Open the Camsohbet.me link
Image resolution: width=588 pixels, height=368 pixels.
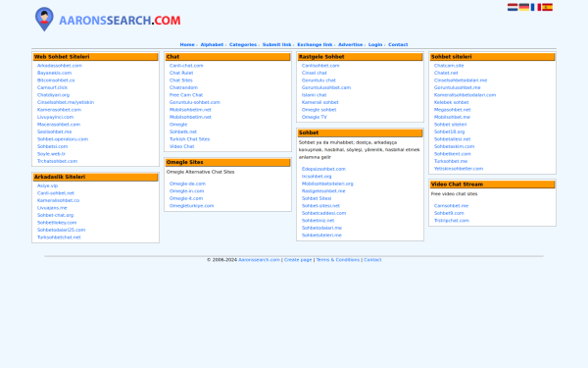point(451,206)
